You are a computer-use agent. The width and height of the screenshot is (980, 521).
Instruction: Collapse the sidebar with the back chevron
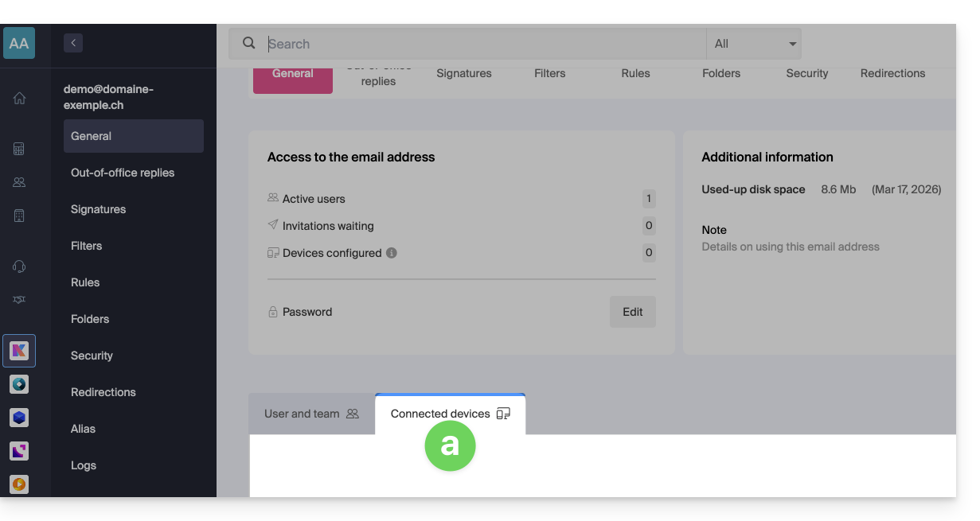click(x=73, y=43)
